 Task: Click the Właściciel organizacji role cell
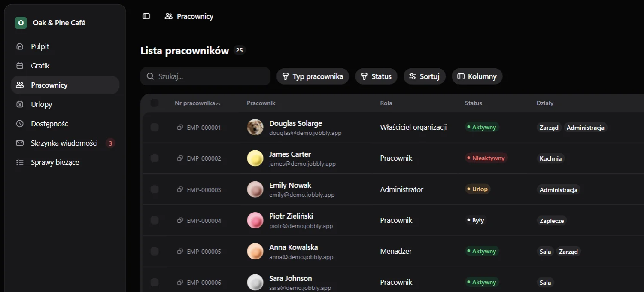click(x=413, y=127)
